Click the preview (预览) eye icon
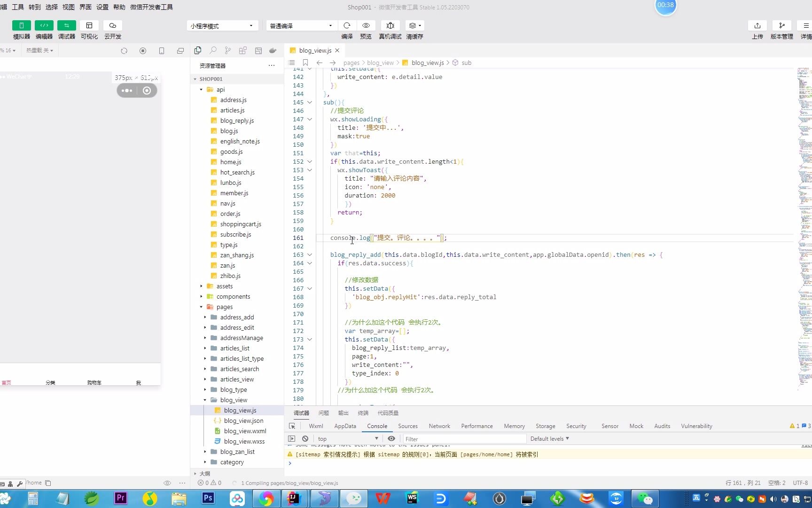812x508 pixels. (x=366, y=26)
